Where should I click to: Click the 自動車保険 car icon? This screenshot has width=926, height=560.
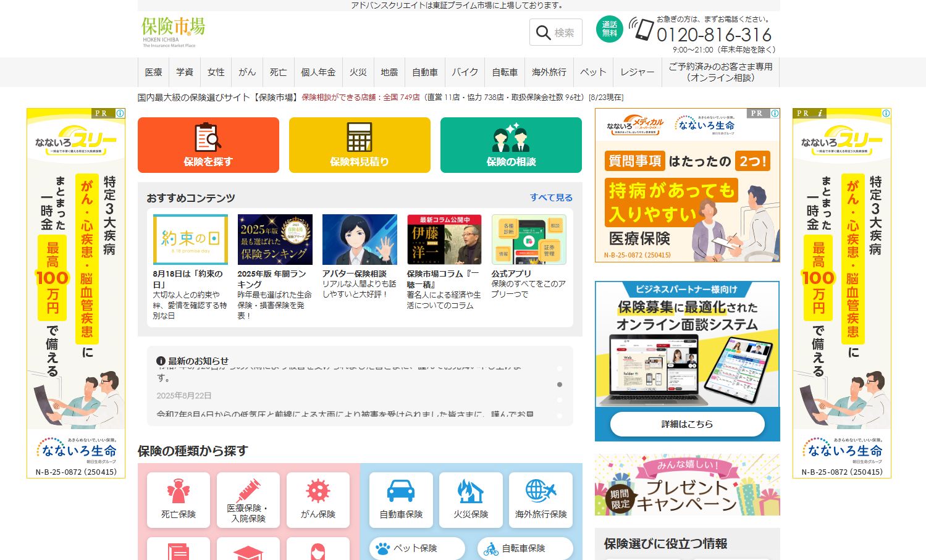click(401, 491)
